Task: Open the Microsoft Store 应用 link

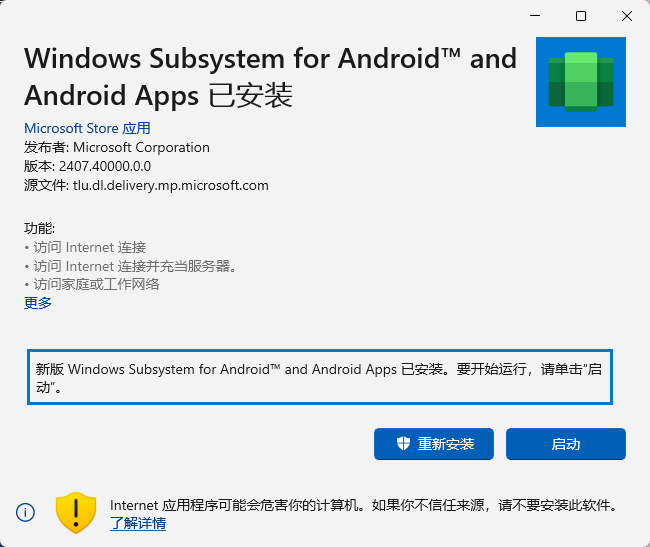Action: 87,128
